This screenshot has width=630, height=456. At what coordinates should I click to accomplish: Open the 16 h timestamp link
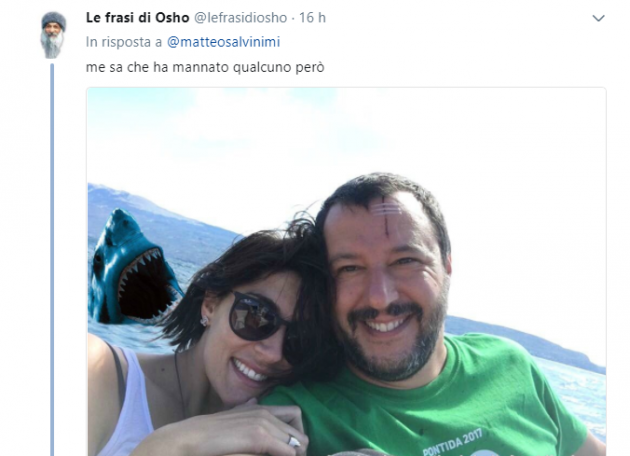click(312, 18)
